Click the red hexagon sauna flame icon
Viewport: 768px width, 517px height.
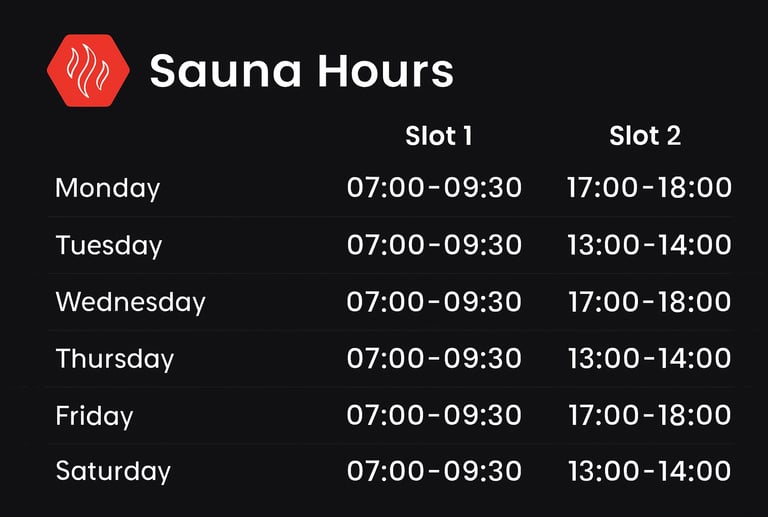click(88, 70)
